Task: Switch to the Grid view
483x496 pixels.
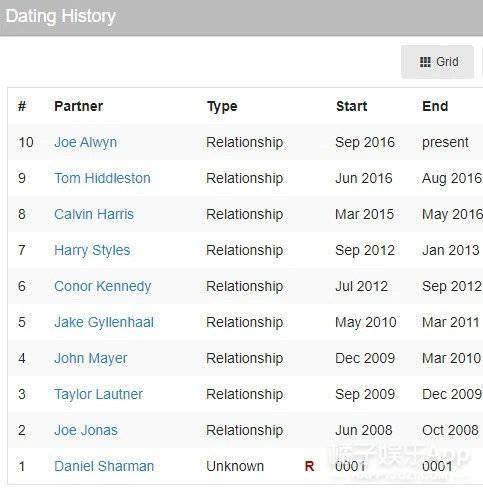Action: (x=437, y=62)
